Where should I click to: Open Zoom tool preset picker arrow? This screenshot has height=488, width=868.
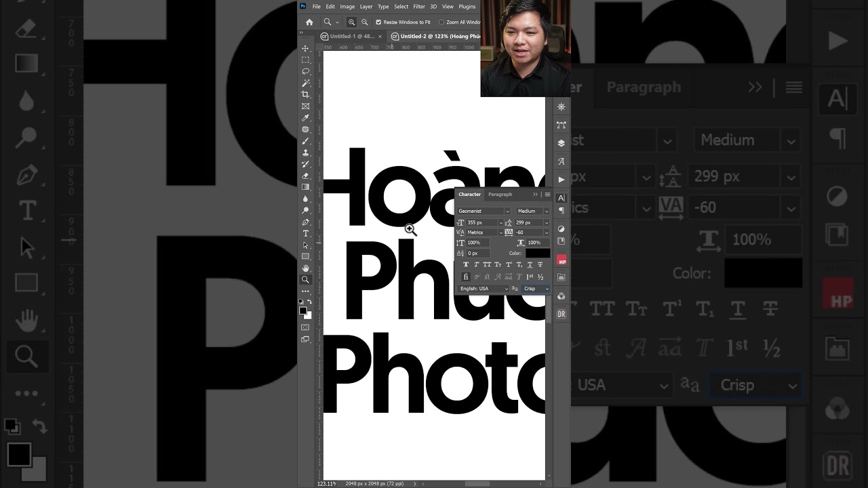pos(337,22)
